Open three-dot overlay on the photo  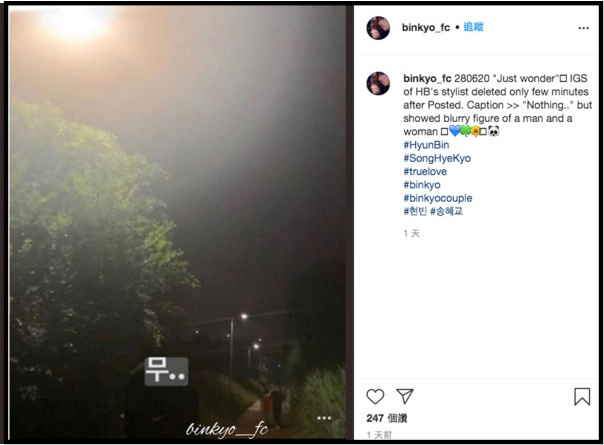click(324, 418)
